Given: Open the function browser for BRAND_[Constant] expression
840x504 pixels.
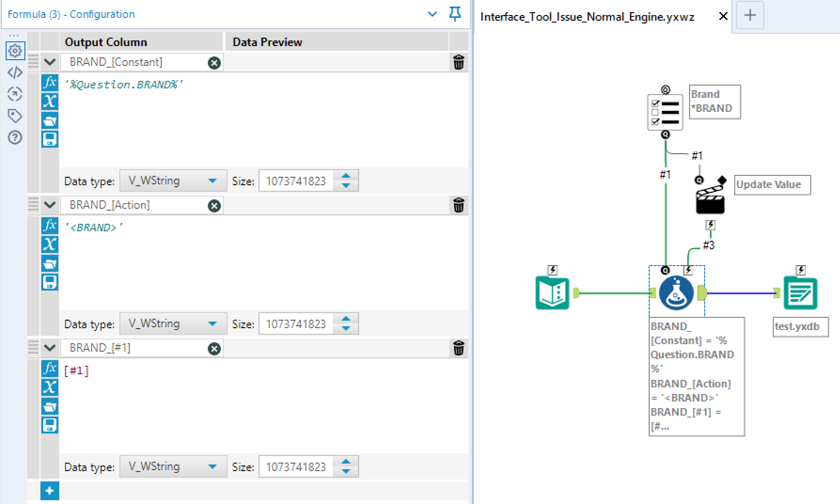Looking at the screenshot, I should coord(49,83).
